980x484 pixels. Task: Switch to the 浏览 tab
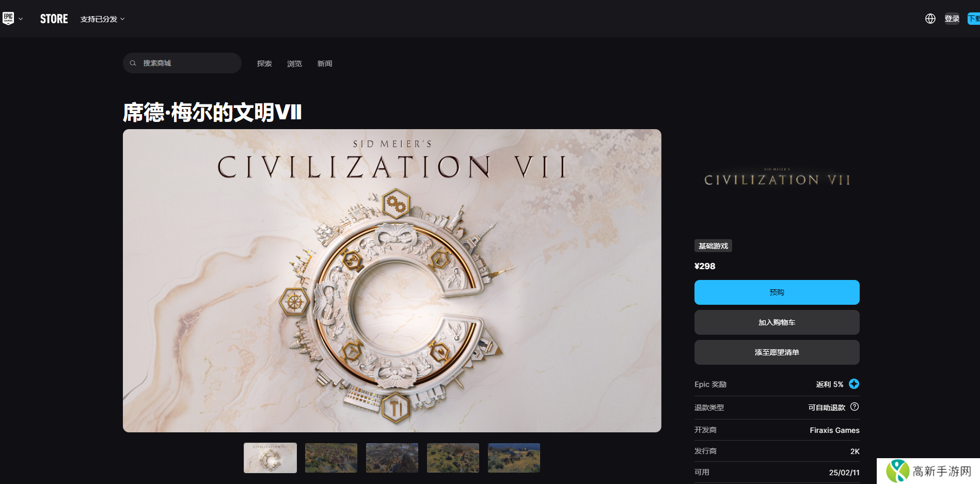(x=294, y=64)
